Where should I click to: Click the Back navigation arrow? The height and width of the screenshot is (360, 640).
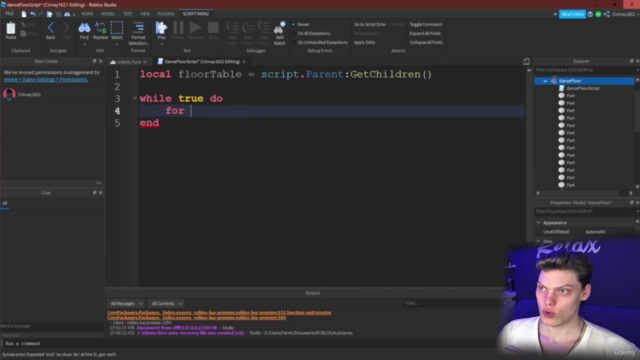[51, 28]
